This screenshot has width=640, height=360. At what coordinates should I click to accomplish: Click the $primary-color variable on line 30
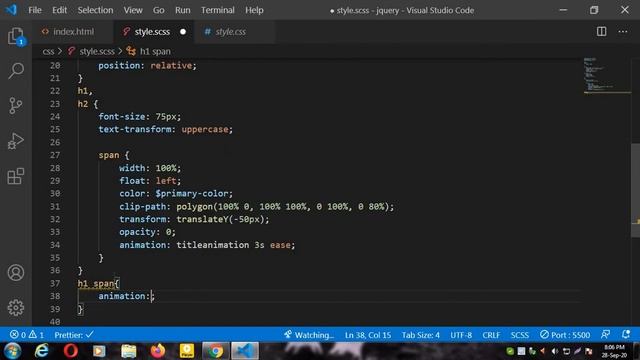(x=192, y=193)
